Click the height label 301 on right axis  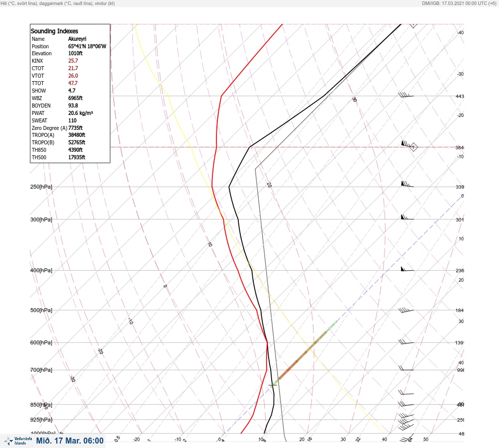point(460,220)
